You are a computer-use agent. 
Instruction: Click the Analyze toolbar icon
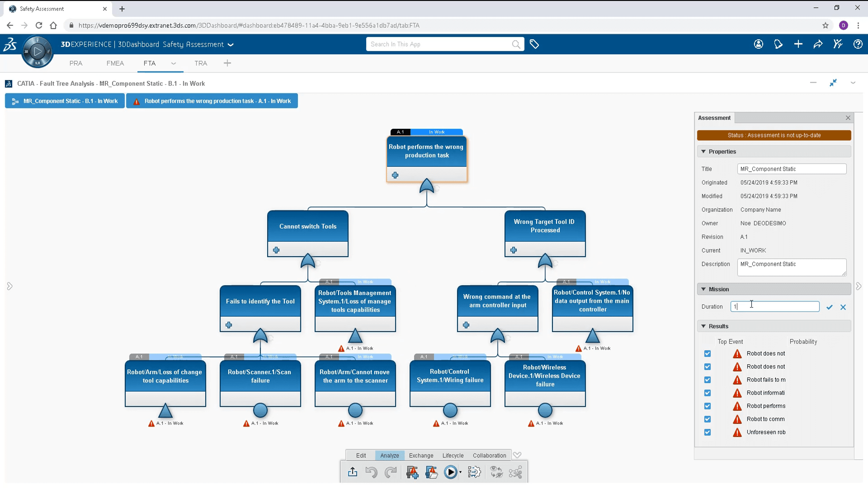(390, 455)
